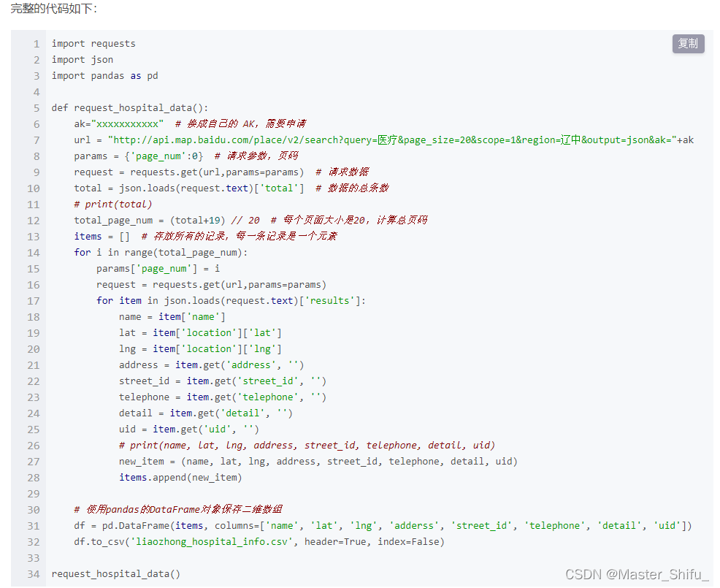720x588 pixels.
Task: Click line number 33 in gutter
Action: click(34, 559)
